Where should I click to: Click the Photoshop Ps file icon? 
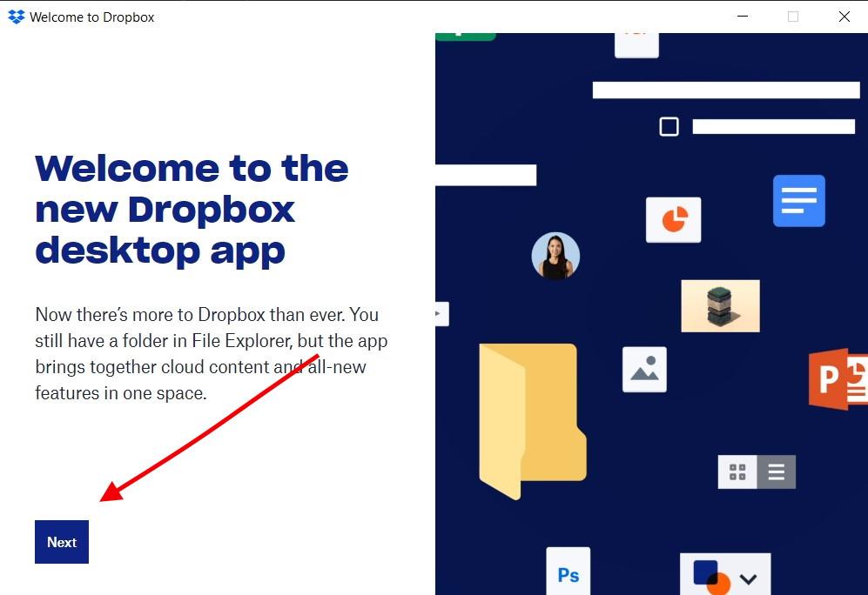coord(568,572)
